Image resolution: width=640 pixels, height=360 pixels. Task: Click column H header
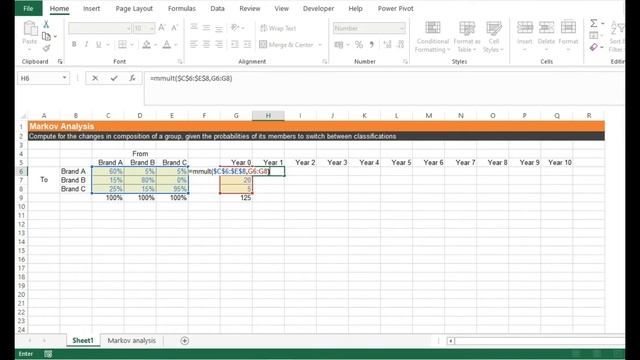tap(268, 116)
